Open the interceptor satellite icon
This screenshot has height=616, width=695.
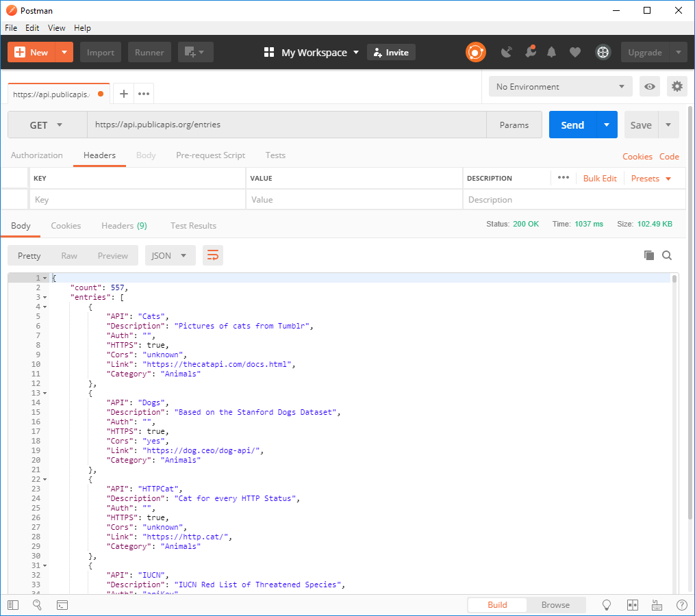click(x=507, y=52)
